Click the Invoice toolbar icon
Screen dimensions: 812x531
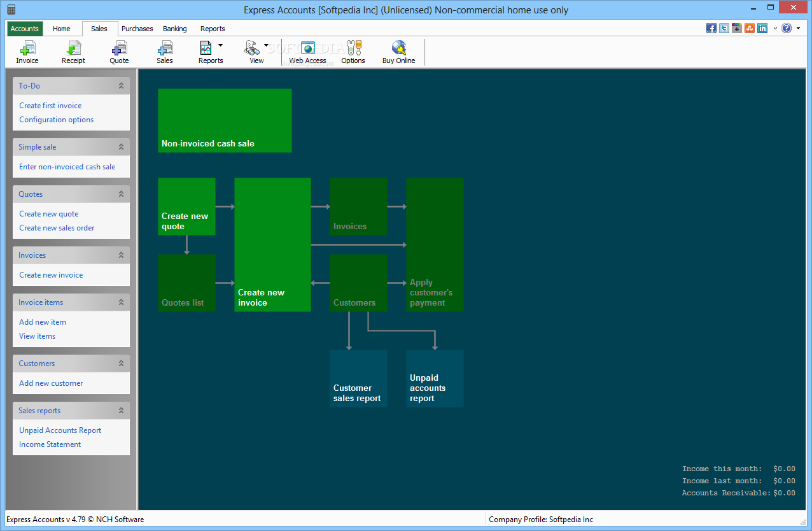[27, 52]
